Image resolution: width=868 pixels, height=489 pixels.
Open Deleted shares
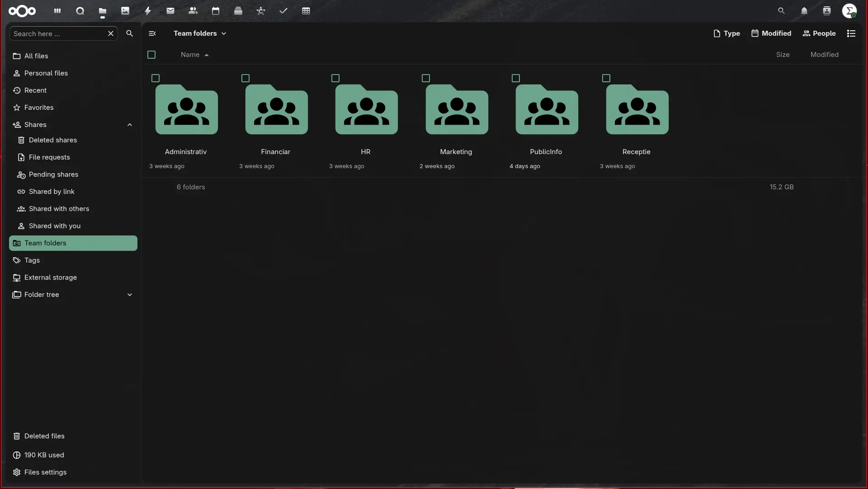(x=75, y=140)
